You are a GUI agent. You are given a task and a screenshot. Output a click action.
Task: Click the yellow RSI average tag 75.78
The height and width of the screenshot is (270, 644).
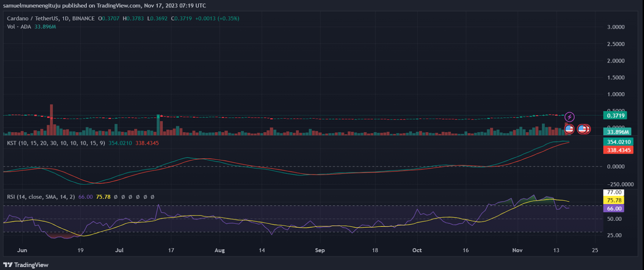tap(614, 200)
